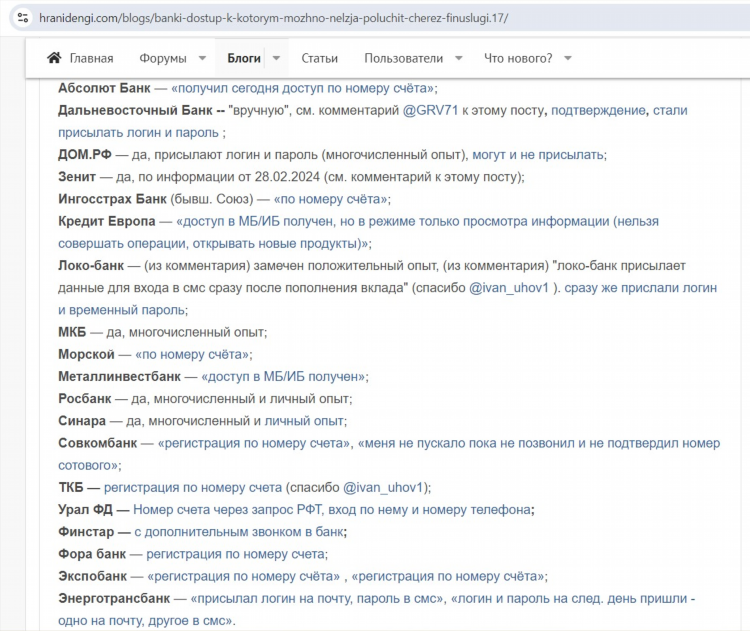Open the Статьи menu item
This screenshot has height=631, width=750.
pos(320,58)
